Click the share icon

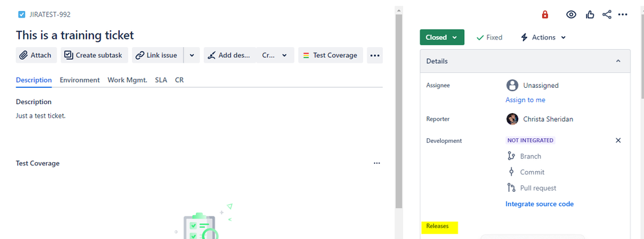click(x=607, y=14)
